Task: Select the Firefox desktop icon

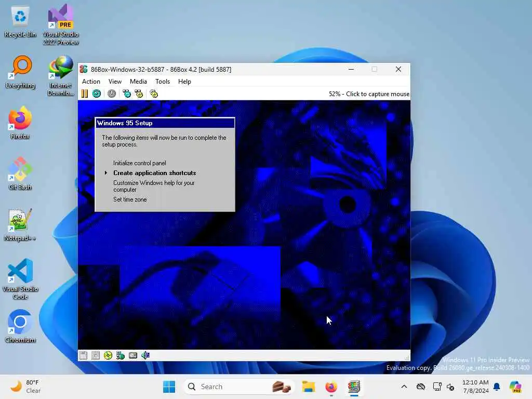Action: point(20,123)
